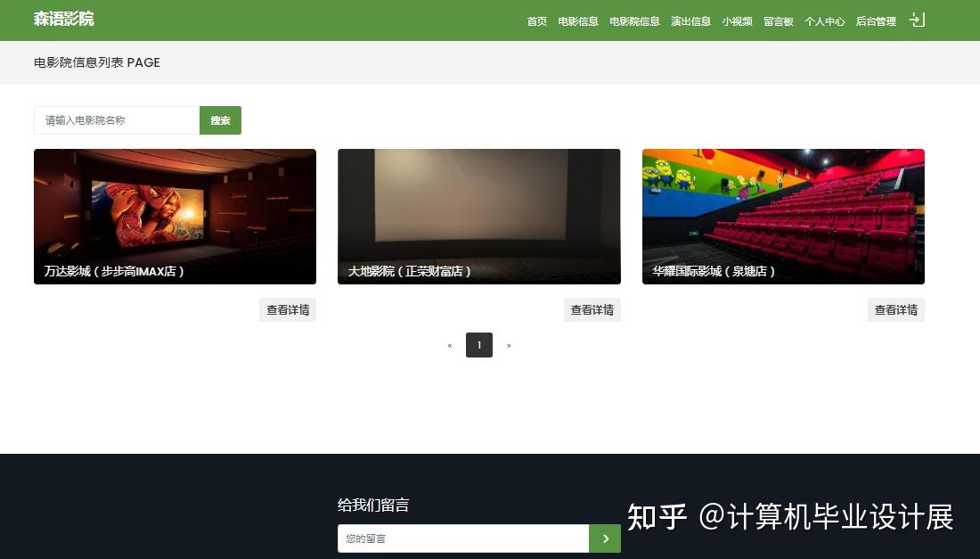The height and width of the screenshot is (559, 980).
Task: Click 查看详情 under 万达影城 card
Action: pos(288,310)
